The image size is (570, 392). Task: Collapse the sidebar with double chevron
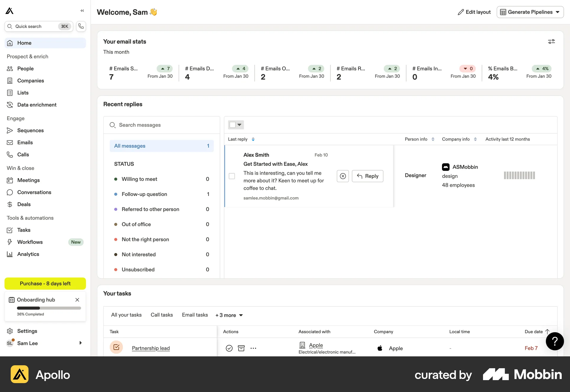click(x=82, y=11)
